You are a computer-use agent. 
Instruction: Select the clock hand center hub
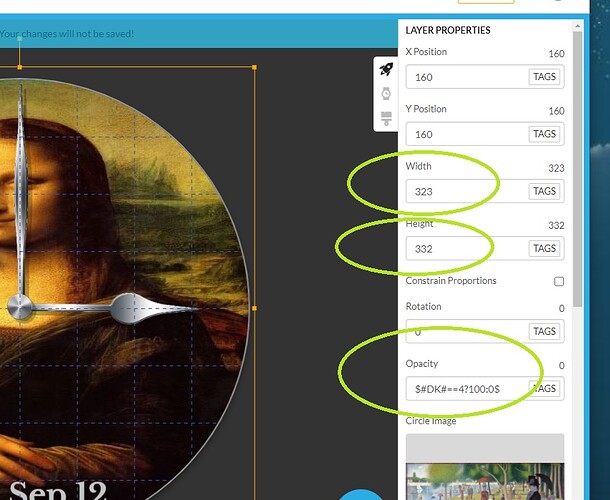click(x=19, y=307)
